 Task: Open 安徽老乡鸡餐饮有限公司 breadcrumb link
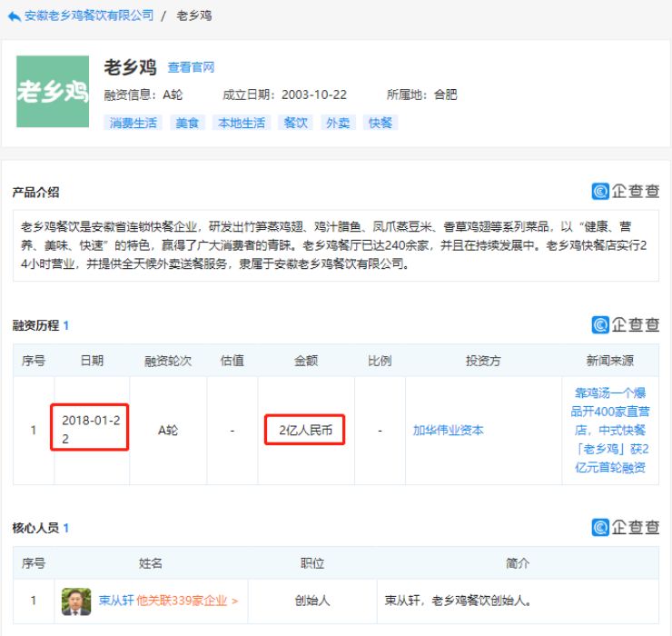tap(89, 15)
